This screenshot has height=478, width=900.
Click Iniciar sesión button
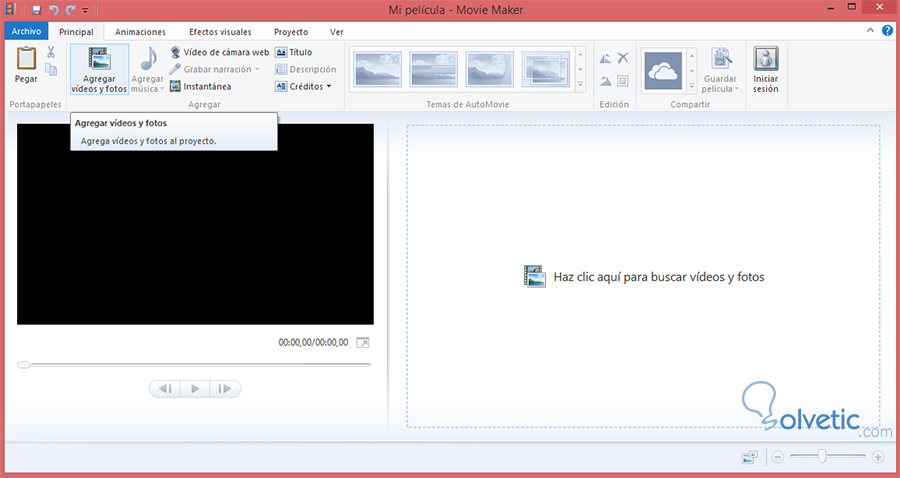[766, 69]
